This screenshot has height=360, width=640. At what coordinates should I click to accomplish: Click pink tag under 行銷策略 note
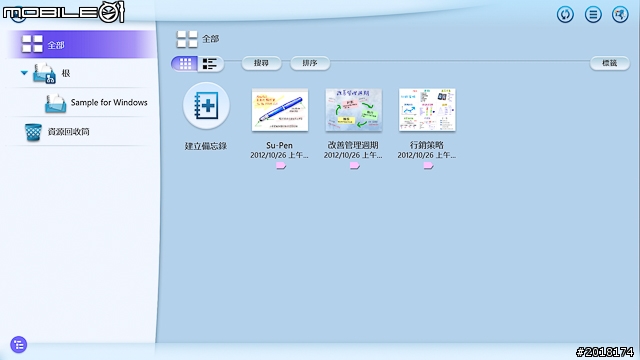click(x=428, y=165)
